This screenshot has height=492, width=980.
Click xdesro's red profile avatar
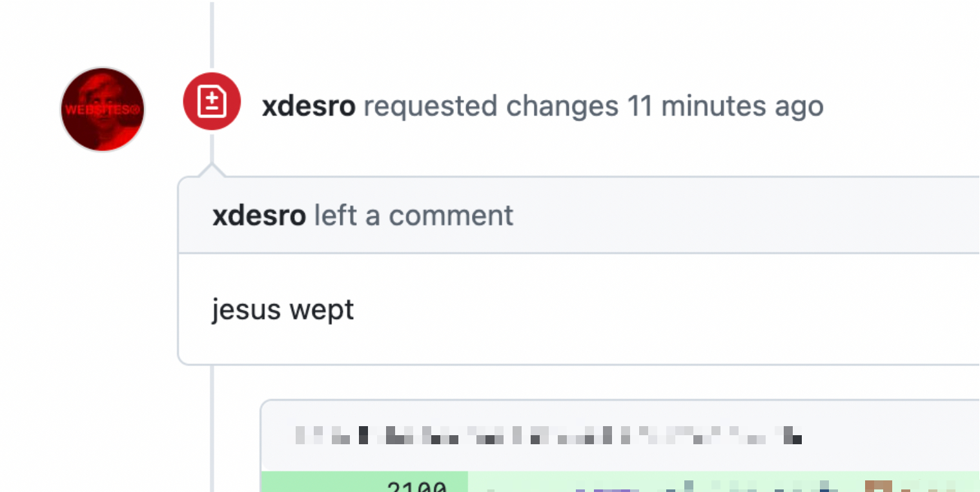coord(103,109)
